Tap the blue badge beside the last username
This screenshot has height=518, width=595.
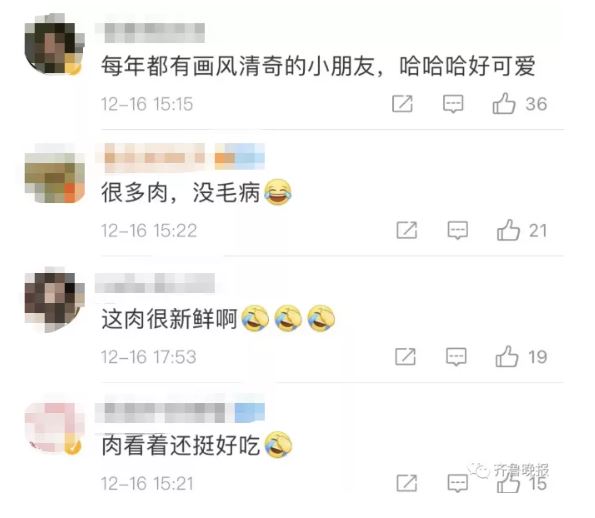[x=249, y=413]
